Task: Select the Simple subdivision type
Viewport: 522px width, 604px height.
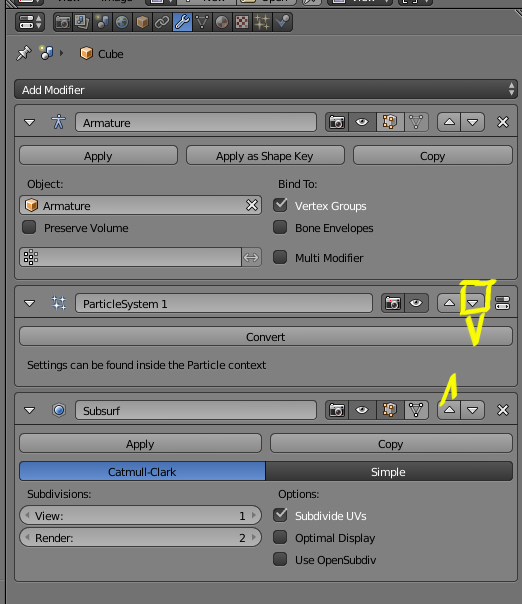Action: [389, 471]
